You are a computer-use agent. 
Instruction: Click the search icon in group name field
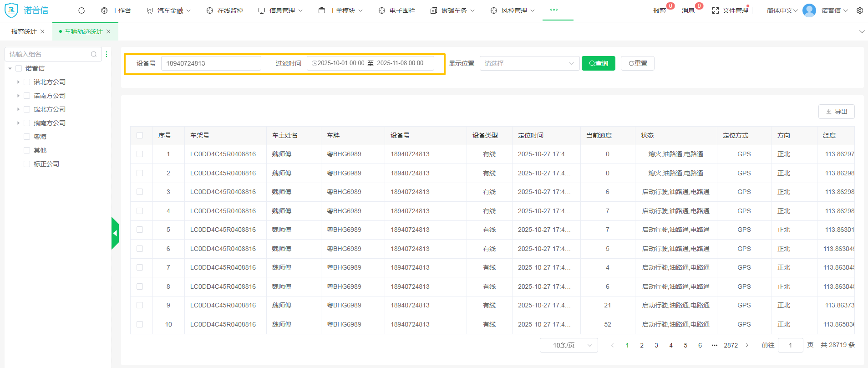coord(94,54)
